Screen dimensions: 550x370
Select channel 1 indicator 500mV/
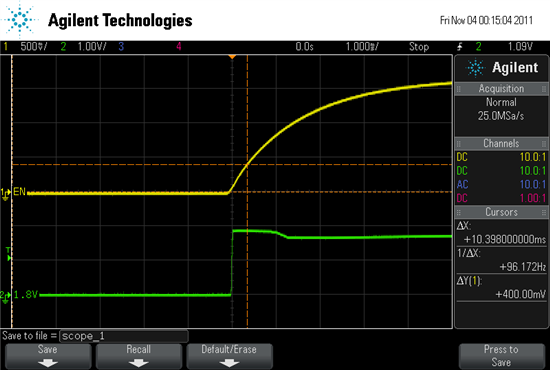coord(25,47)
